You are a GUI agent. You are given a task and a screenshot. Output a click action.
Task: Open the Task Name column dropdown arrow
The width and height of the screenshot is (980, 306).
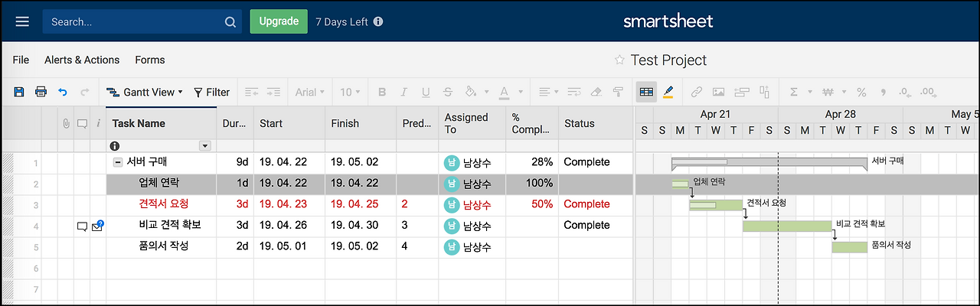[x=204, y=145]
